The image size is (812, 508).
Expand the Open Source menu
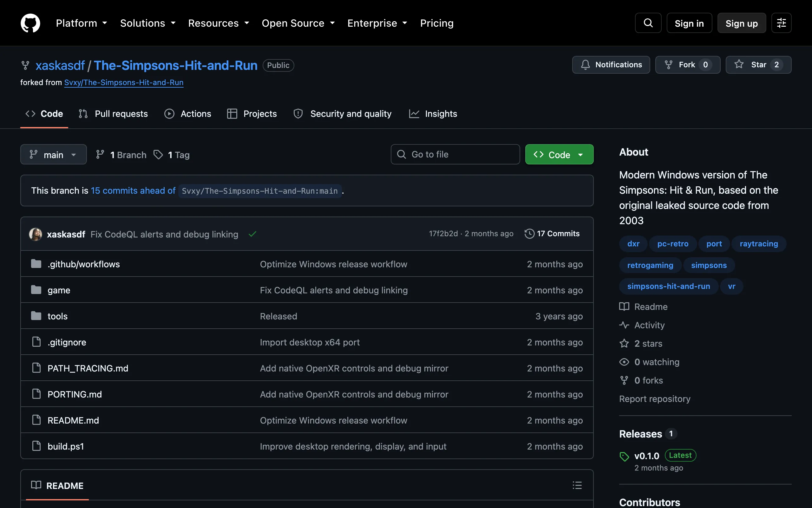point(298,23)
